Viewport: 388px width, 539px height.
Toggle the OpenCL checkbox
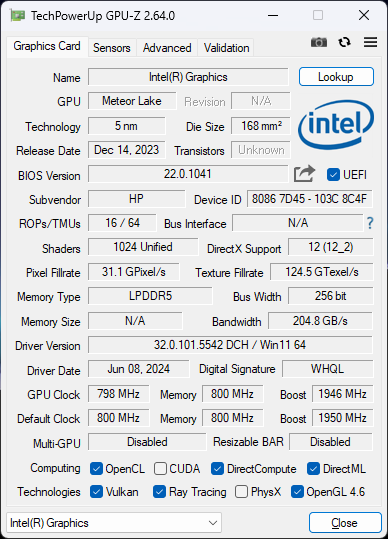(96, 469)
